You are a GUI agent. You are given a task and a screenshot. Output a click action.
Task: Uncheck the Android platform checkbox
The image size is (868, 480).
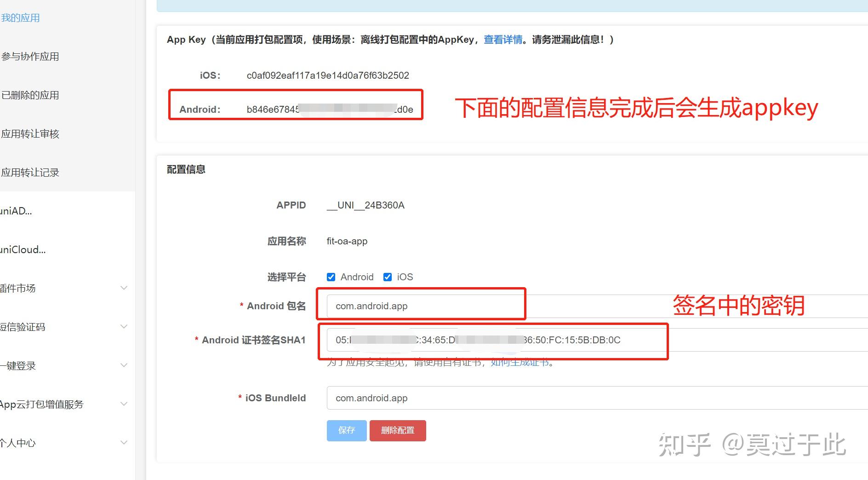click(x=331, y=277)
